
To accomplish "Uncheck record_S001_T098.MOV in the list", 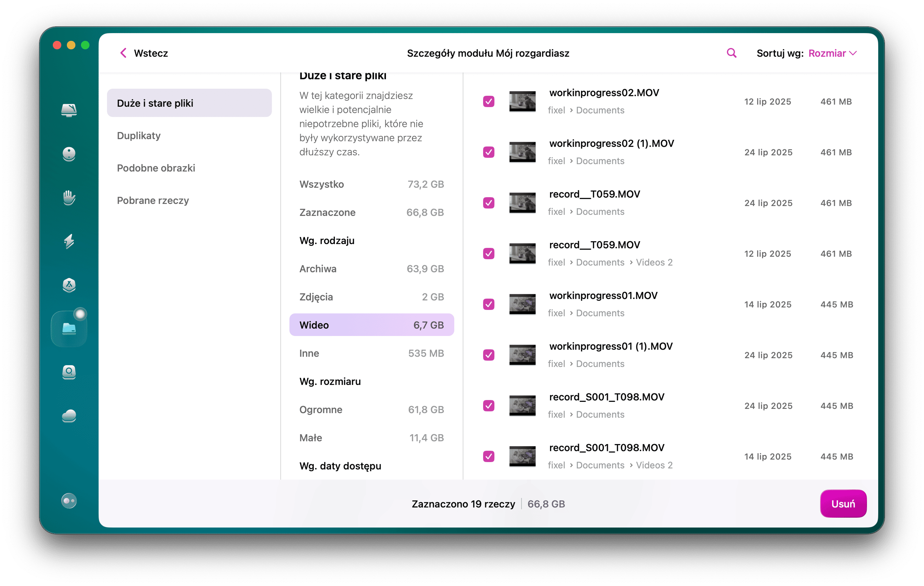I will [488, 405].
